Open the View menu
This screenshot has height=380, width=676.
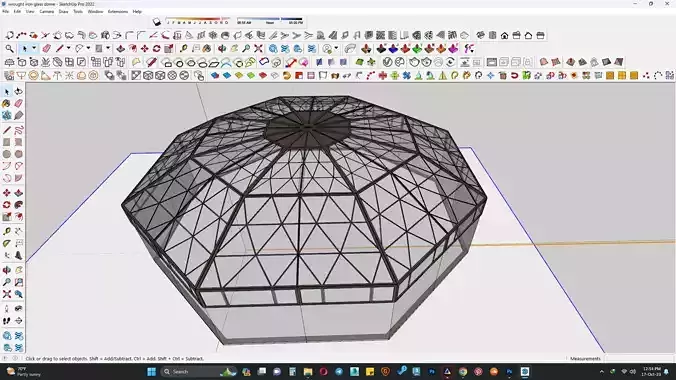point(30,12)
